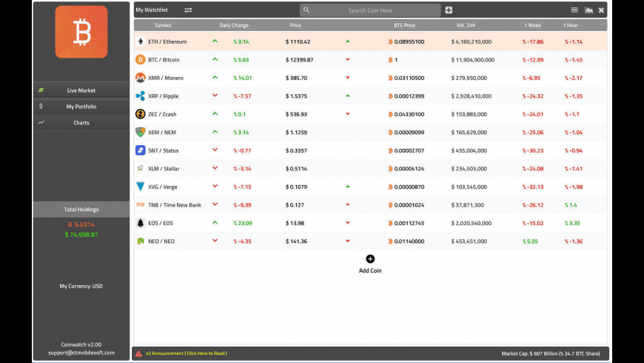Click the Status coin icon

click(x=141, y=150)
